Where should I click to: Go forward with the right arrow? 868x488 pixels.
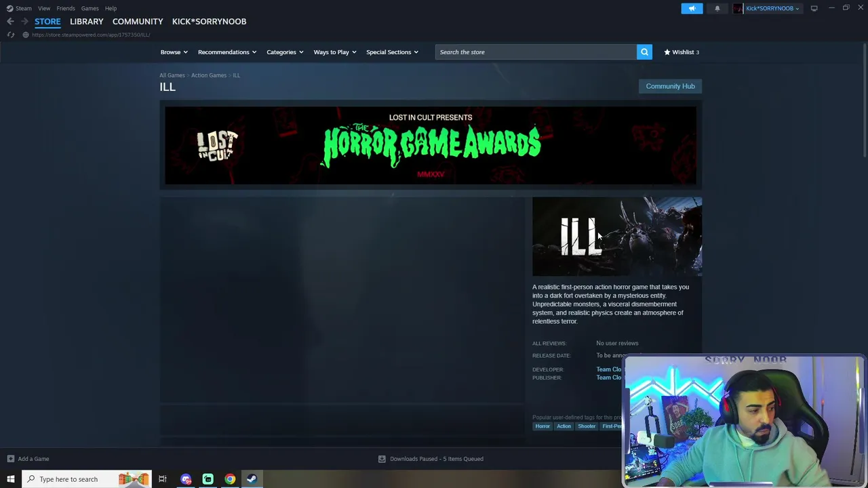tap(24, 22)
